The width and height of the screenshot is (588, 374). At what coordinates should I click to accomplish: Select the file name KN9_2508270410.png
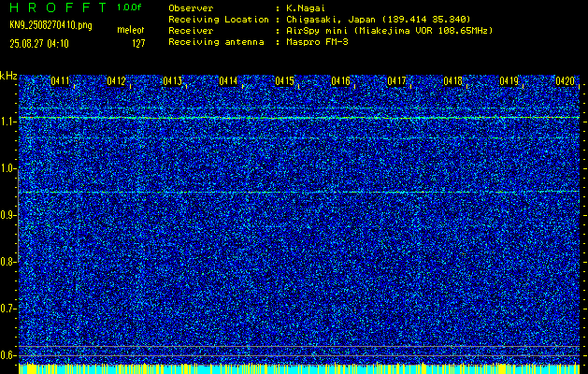pyautogui.click(x=50, y=25)
